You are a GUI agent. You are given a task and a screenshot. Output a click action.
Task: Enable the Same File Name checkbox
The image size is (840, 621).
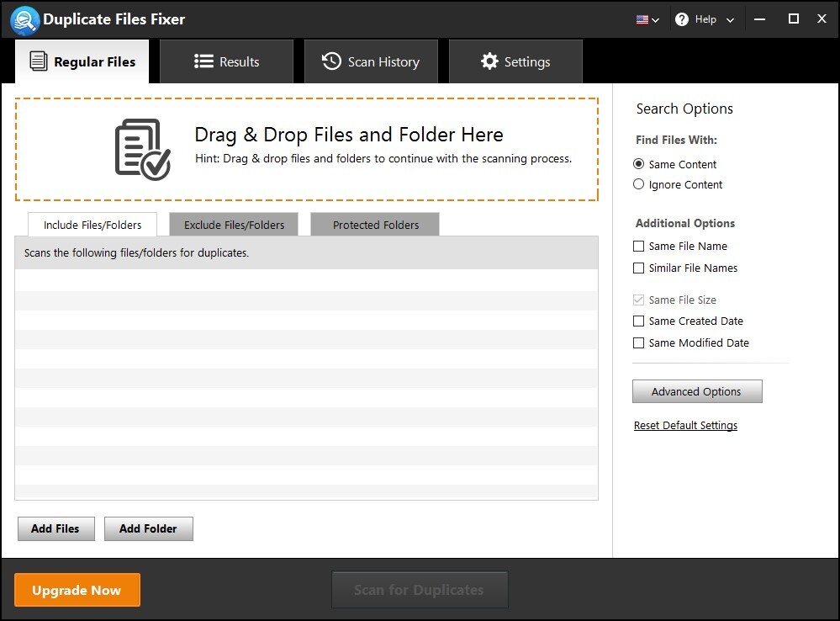639,247
